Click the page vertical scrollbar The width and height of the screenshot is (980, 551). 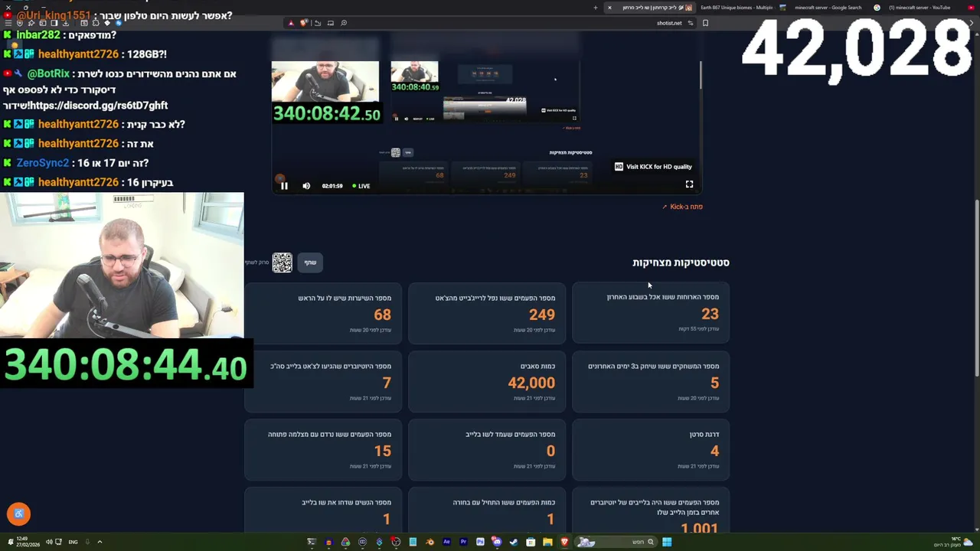click(976, 287)
